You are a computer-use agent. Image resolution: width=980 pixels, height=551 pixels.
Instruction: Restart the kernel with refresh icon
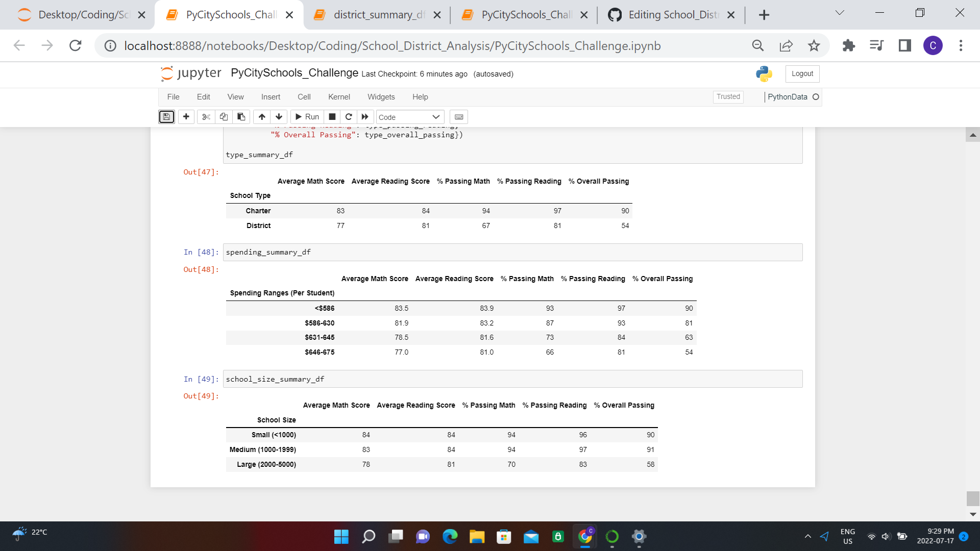[349, 117]
